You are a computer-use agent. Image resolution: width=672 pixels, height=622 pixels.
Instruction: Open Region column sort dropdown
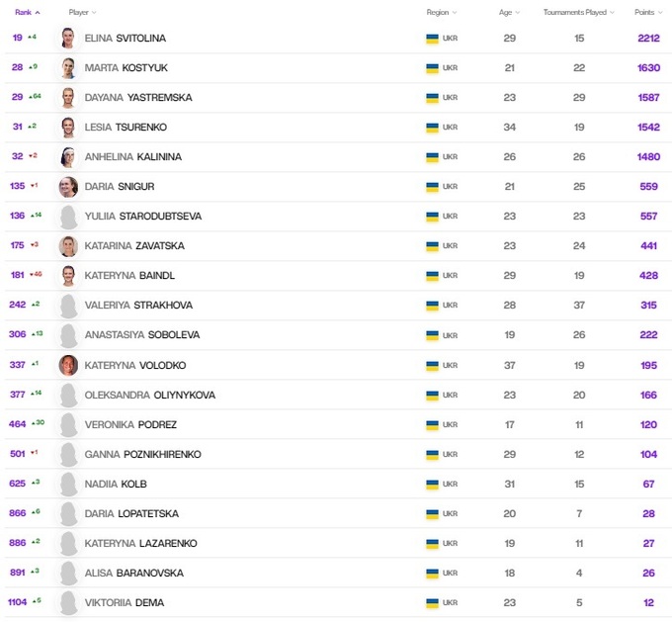441,12
